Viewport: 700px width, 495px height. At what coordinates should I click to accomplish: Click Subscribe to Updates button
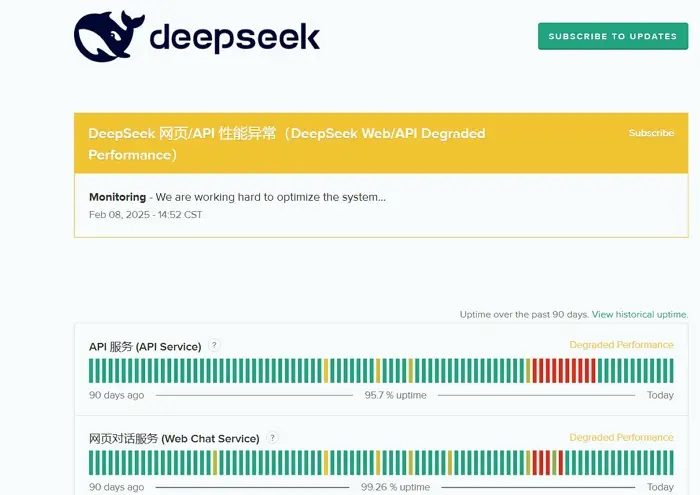[x=613, y=36]
